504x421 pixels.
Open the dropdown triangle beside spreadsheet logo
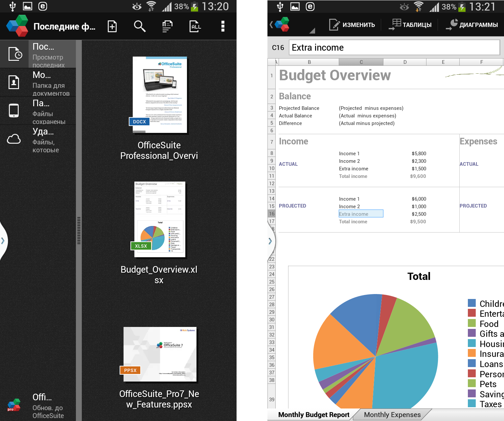[x=312, y=31]
